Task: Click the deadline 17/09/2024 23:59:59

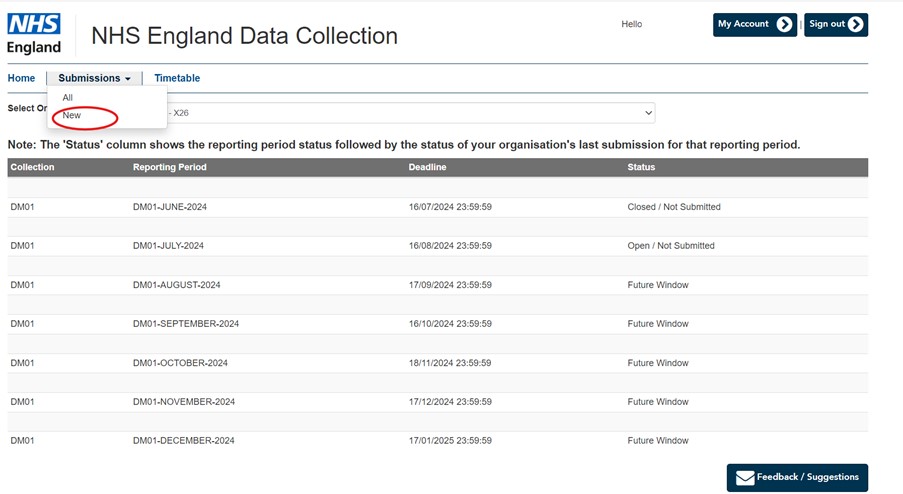Action: 450,284
